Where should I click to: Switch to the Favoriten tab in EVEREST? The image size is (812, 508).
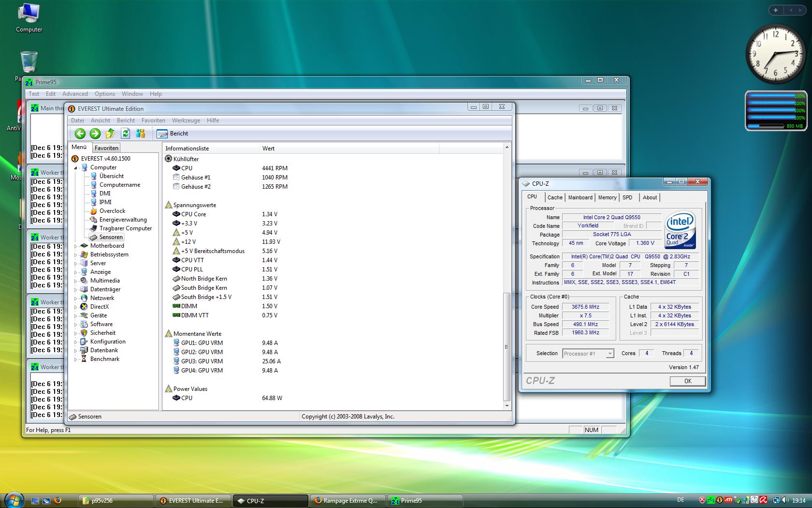106,148
